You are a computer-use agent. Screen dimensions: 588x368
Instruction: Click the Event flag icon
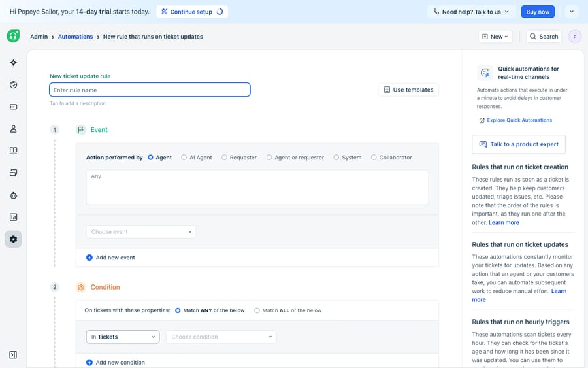coord(80,130)
